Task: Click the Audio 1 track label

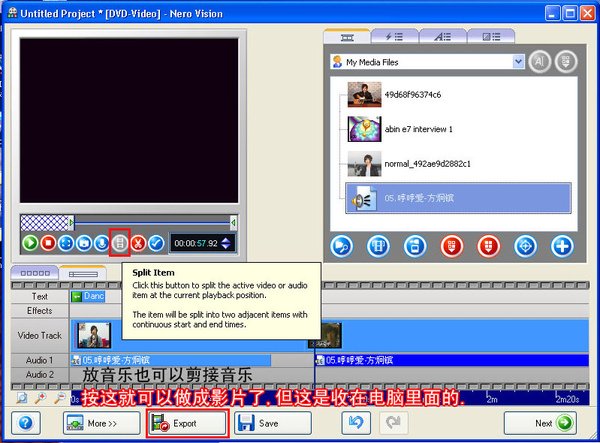Action: (x=40, y=360)
